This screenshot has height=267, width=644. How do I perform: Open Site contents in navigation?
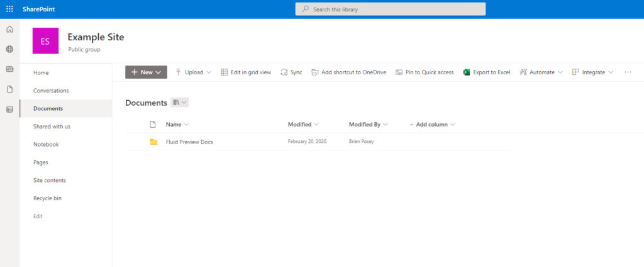click(x=50, y=180)
